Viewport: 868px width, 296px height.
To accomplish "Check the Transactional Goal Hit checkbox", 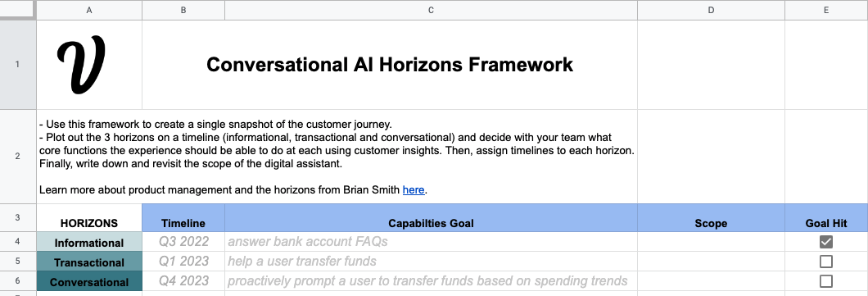I will [826, 261].
